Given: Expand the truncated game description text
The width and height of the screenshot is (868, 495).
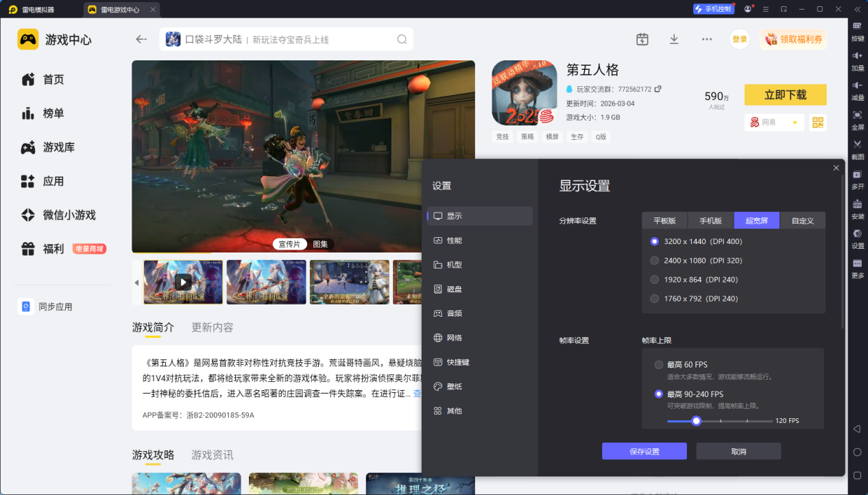Looking at the screenshot, I should click(417, 394).
